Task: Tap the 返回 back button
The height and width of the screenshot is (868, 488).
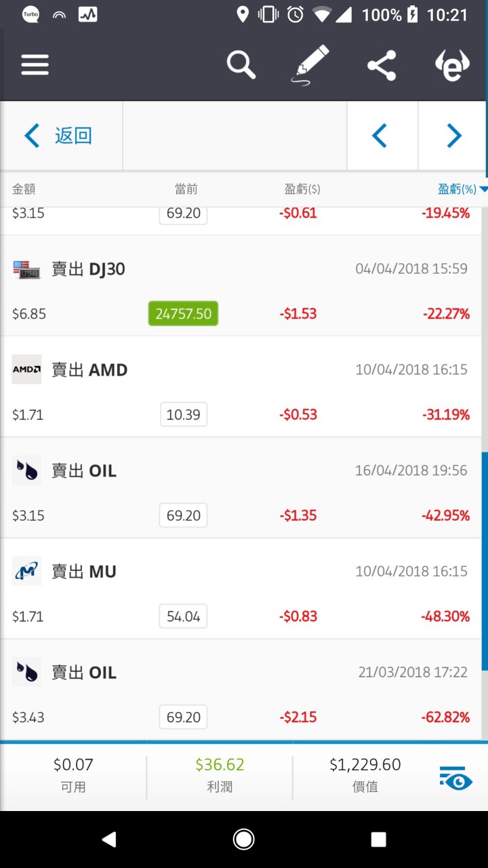Action: 60,136
